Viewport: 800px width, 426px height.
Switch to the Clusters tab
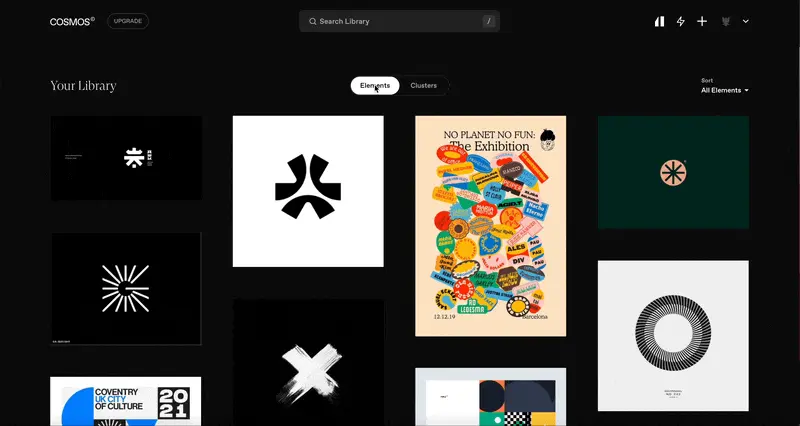423,86
